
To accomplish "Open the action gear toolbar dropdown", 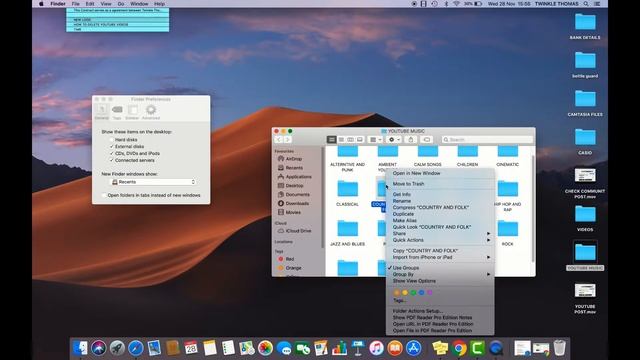I will (394, 140).
